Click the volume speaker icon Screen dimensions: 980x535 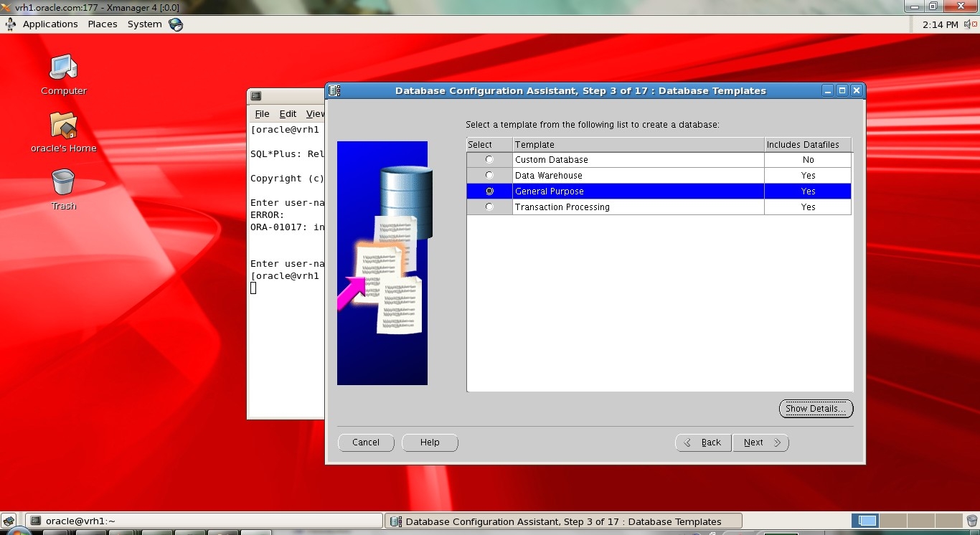(x=971, y=24)
